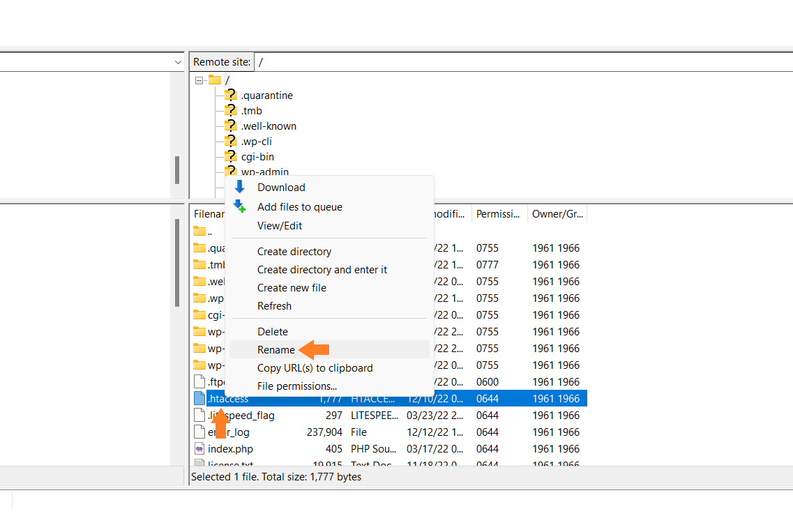Select the .quarantine folder icon in tree

pos(231,95)
